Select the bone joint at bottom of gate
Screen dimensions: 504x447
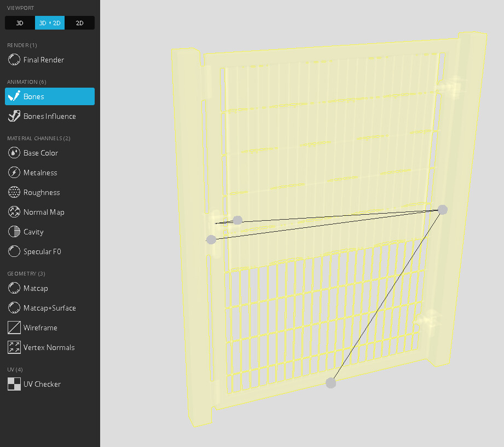click(x=331, y=383)
